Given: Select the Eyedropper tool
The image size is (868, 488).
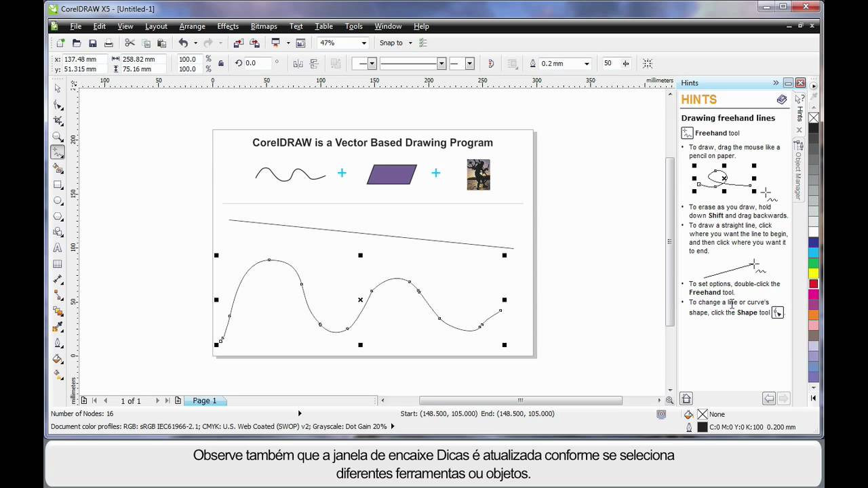Looking at the screenshot, I should coord(58,328).
